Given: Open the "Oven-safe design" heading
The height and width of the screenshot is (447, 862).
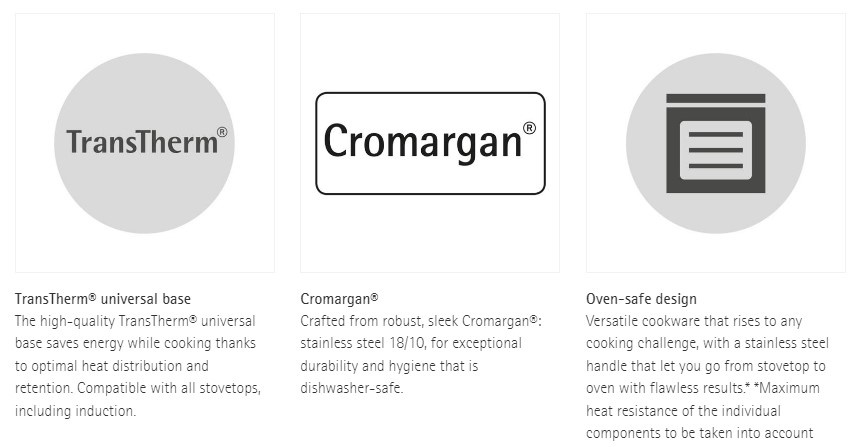Looking at the screenshot, I should [641, 299].
